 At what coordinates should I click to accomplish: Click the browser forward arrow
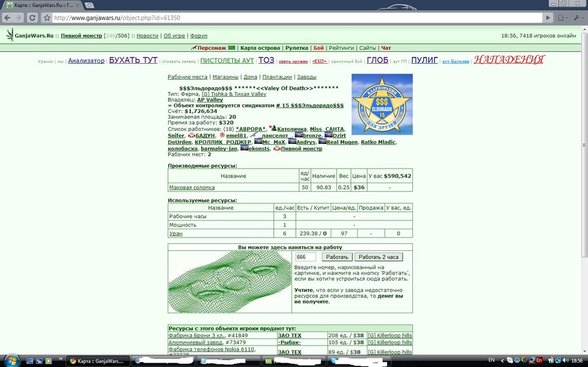(18, 18)
